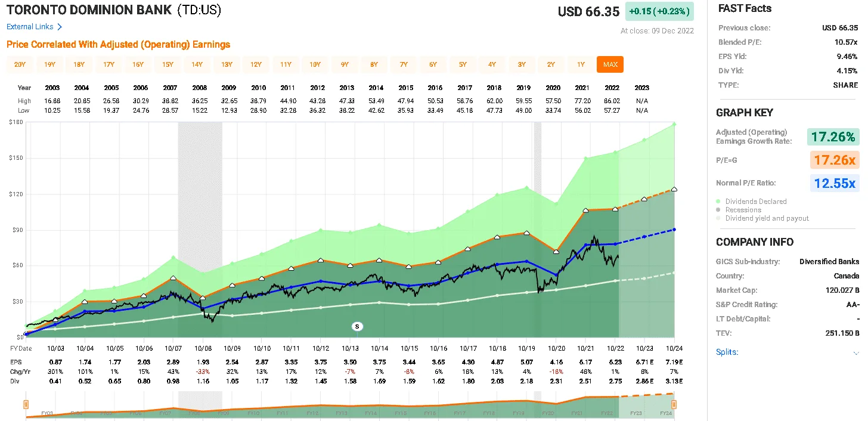Click the Blended P/E value 10.57x
The width and height of the screenshot is (868, 421).
[847, 42]
